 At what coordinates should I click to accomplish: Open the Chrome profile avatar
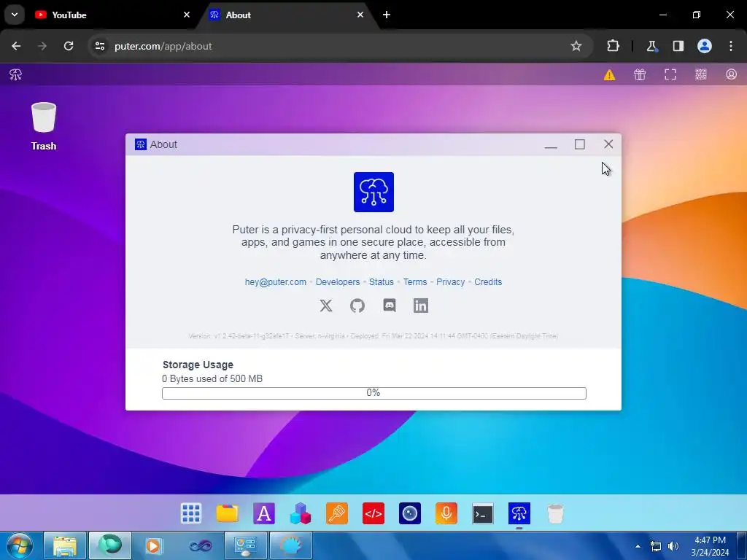(705, 46)
